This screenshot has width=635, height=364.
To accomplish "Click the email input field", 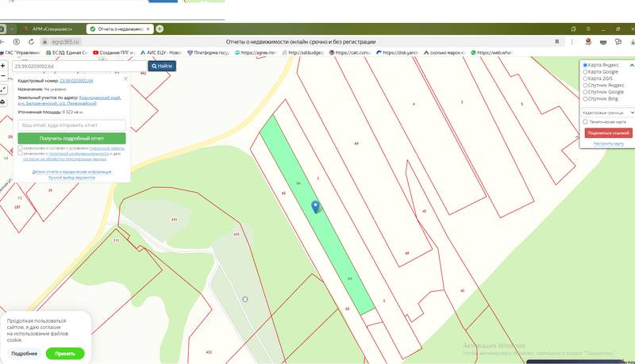I will pyautogui.click(x=71, y=125).
